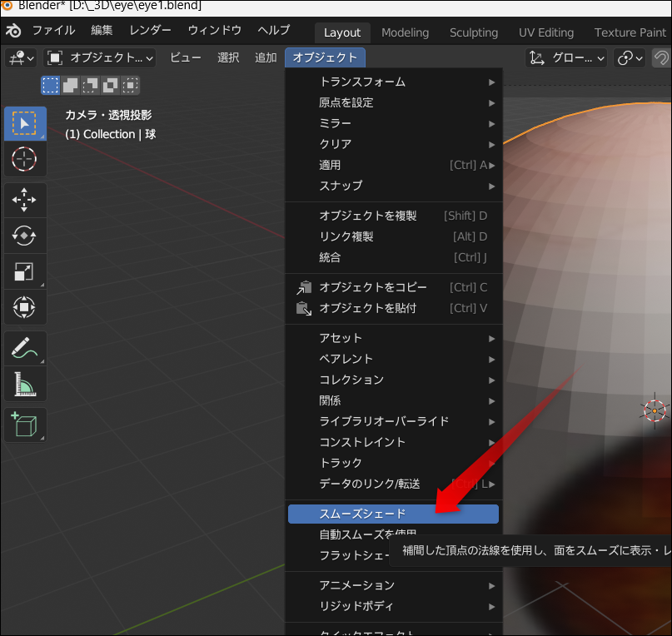Choose 'subtract selection' mode icon
This screenshot has height=636, width=672.
[x=90, y=85]
